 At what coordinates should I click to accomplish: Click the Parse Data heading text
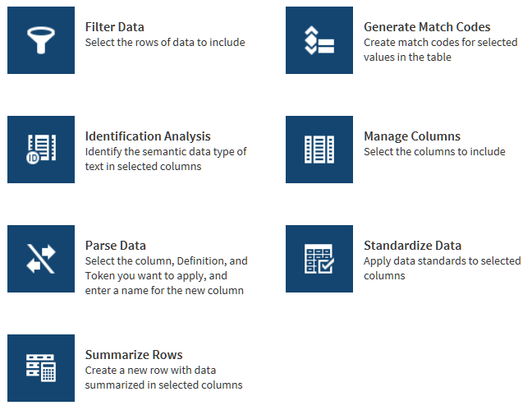(x=116, y=245)
